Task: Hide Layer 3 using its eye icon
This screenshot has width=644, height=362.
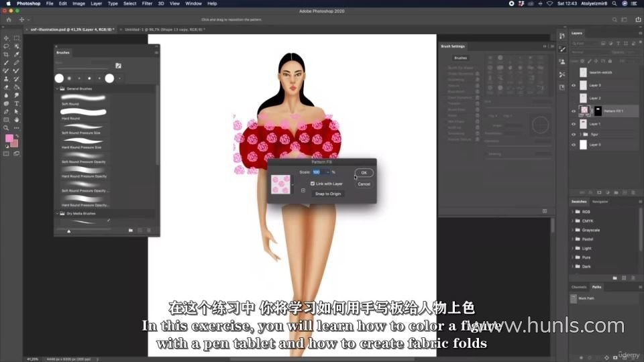Action: click(573, 85)
